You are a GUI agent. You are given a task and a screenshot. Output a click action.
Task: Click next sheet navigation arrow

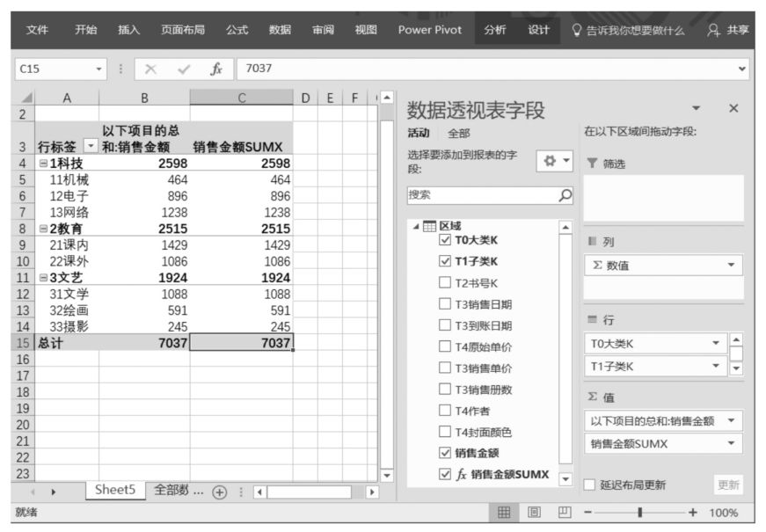[x=54, y=492]
